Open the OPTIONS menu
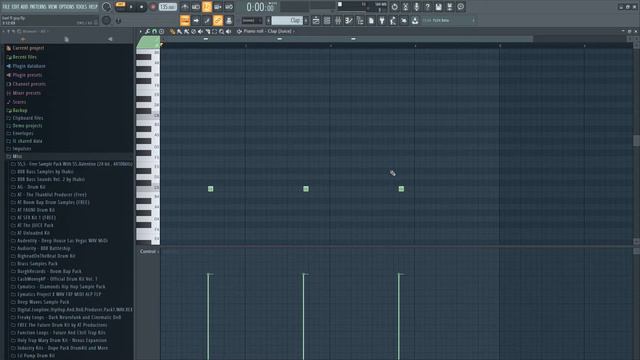The image size is (640, 360). point(68,7)
